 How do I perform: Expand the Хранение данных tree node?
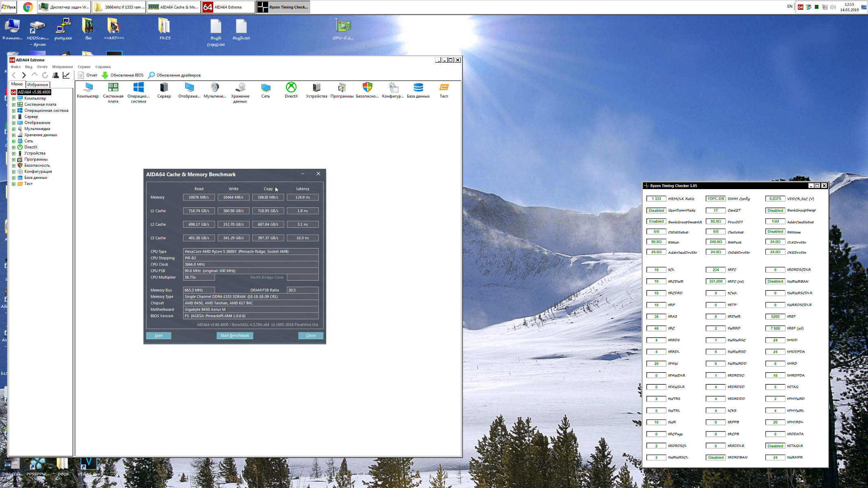[13, 135]
